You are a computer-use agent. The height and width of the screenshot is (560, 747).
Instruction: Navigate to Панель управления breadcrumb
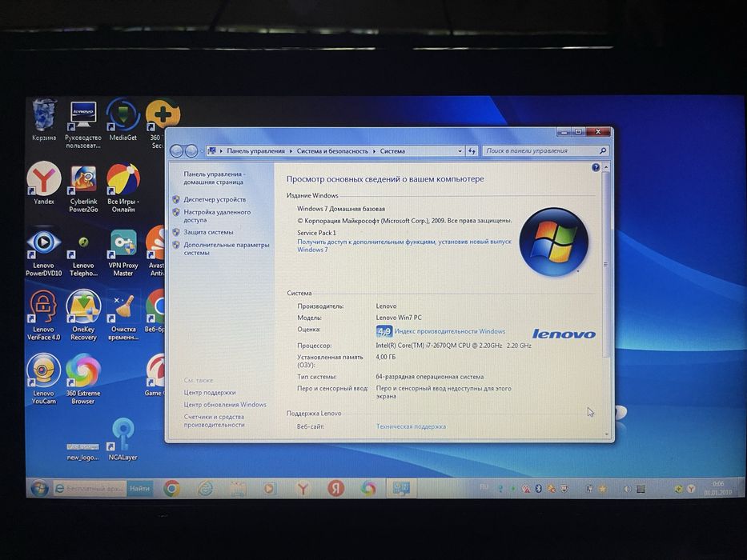(256, 151)
